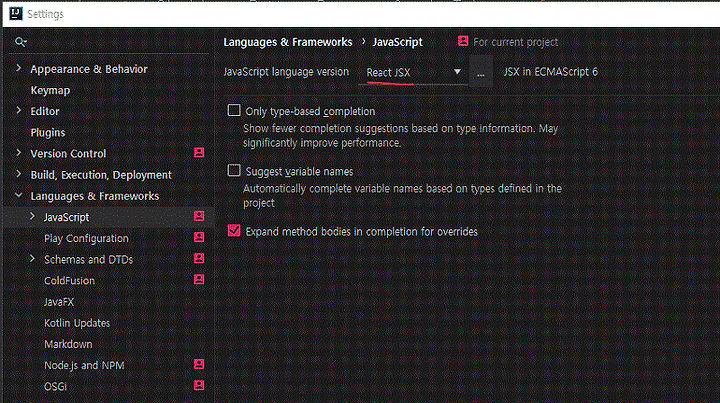Screen dimensions: 720x403
Task: Select Play Configuration in settings tree
Action: pos(86,238)
